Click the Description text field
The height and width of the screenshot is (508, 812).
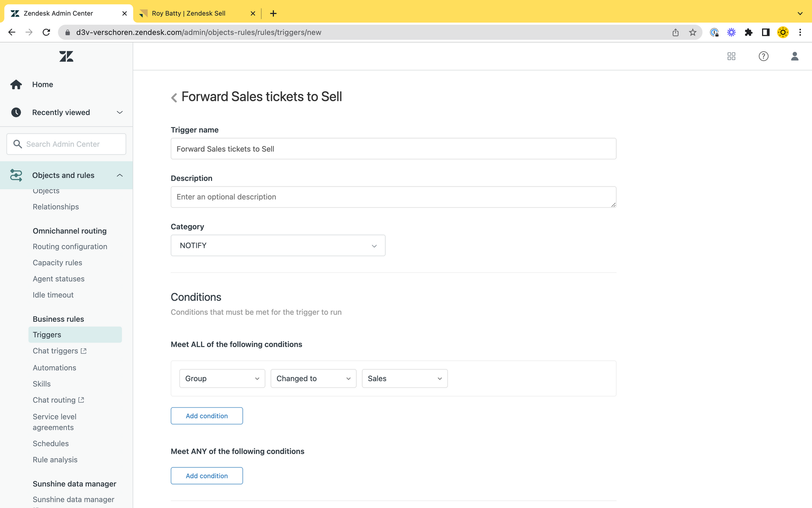(393, 197)
